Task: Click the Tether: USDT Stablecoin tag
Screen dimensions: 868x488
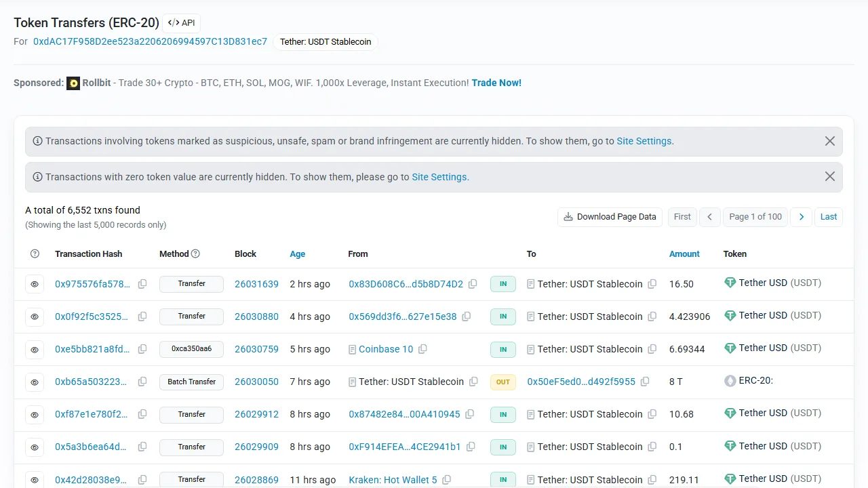Action: coord(325,42)
